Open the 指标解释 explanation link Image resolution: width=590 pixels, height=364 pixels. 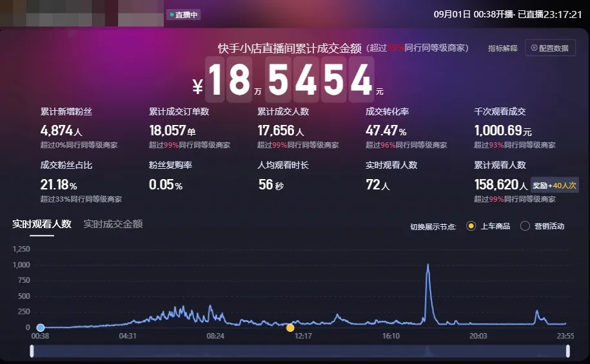pos(502,48)
